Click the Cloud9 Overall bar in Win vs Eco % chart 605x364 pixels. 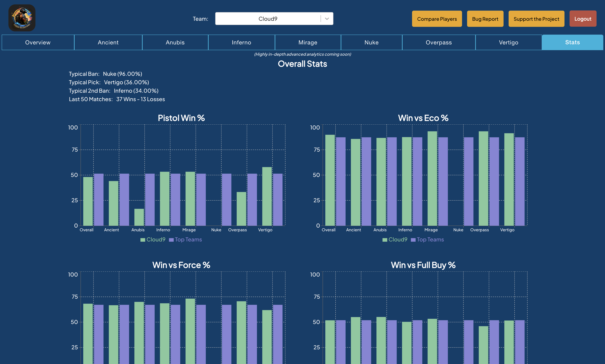[330, 180]
